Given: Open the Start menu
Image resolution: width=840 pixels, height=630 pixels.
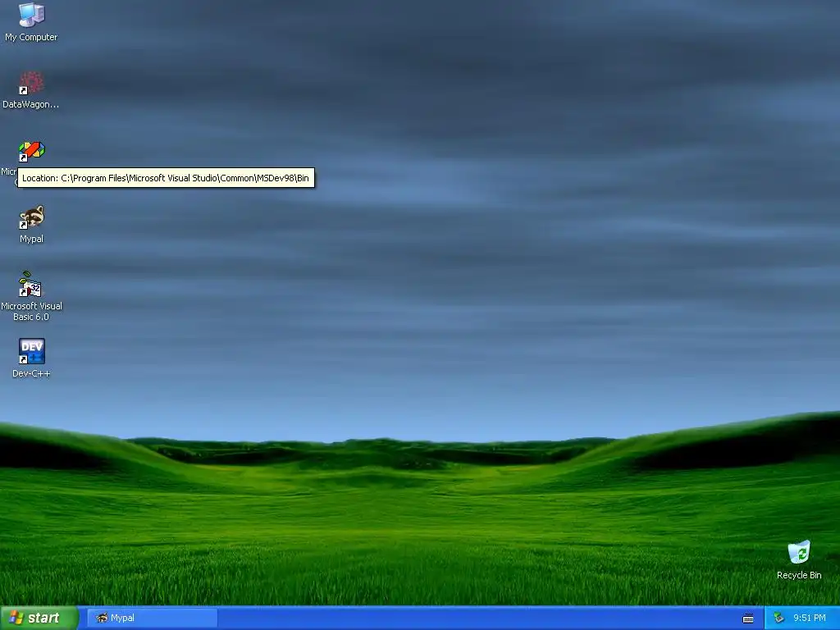Looking at the screenshot, I should point(39,618).
